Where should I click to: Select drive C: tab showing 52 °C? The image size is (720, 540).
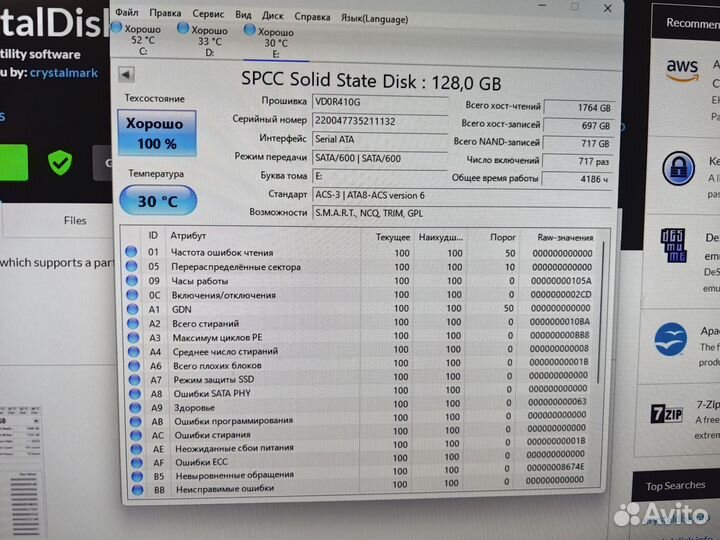(x=137, y=39)
